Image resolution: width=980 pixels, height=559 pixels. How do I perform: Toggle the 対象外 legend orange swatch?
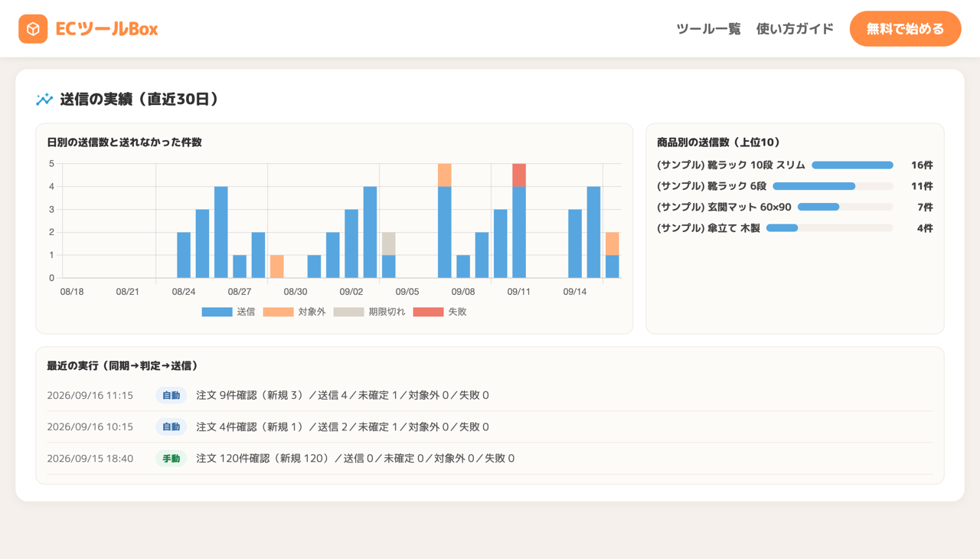tap(278, 312)
